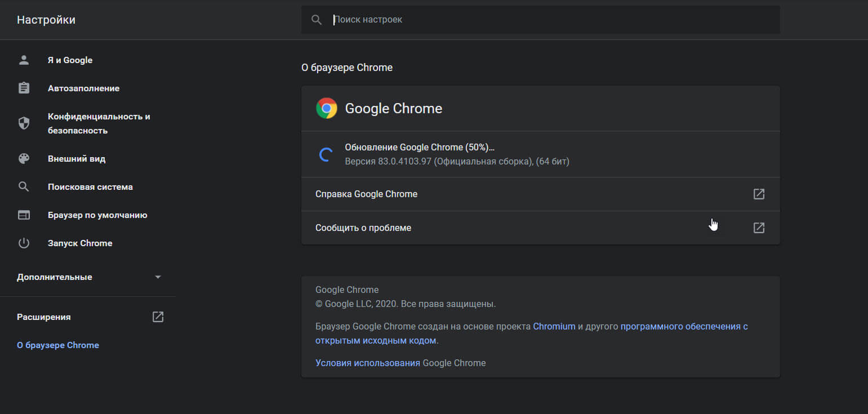Click the external link icon next to Расширения

tap(158, 317)
